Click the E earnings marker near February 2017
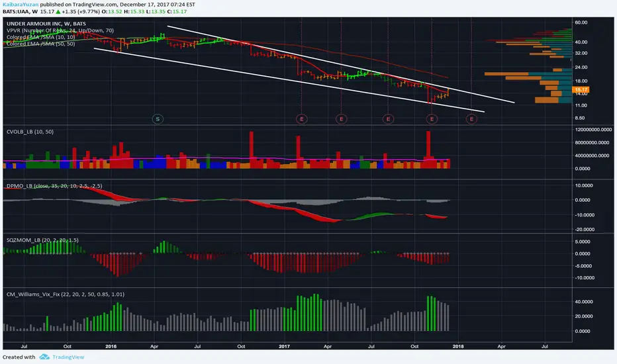 (302, 119)
